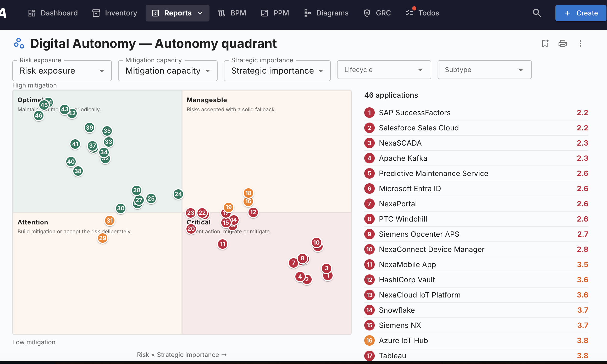Select Siemens Opcenter APS entry
Viewport: 607px width, 364px height.
tap(476, 234)
